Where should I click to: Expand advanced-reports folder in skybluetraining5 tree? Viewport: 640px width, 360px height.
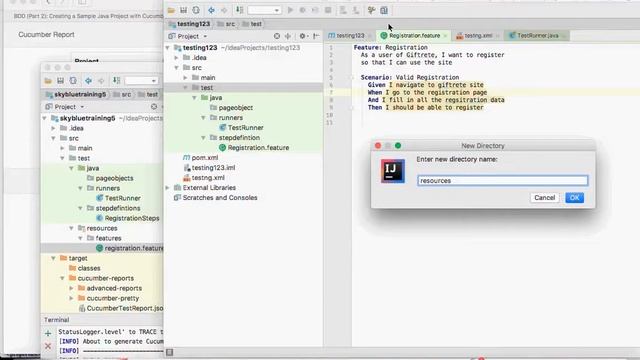(71, 288)
